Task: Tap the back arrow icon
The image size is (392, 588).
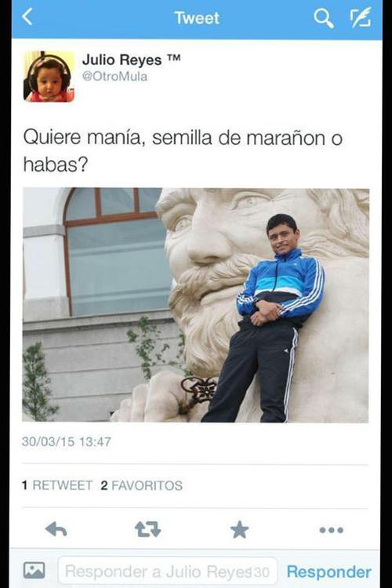Action: 27,17
